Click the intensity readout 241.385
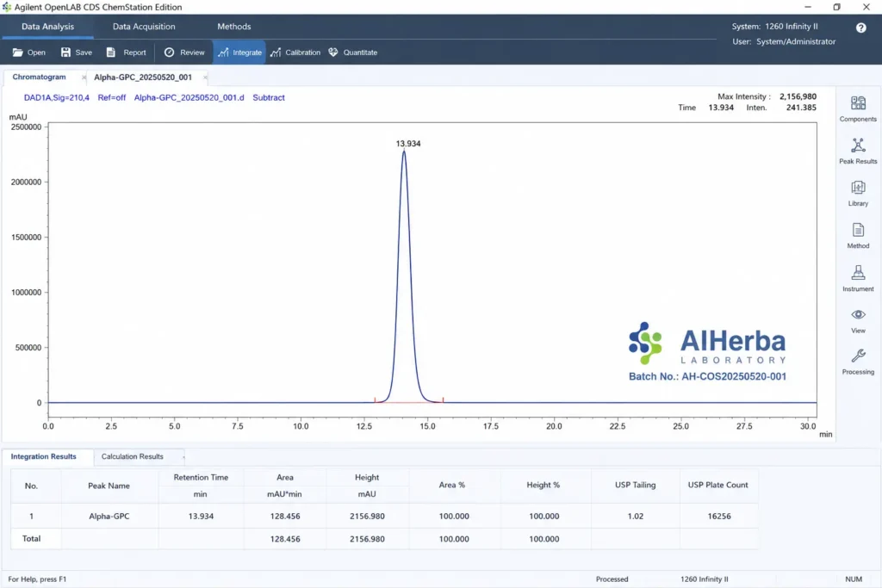The height and width of the screenshot is (588, 882). (x=801, y=108)
